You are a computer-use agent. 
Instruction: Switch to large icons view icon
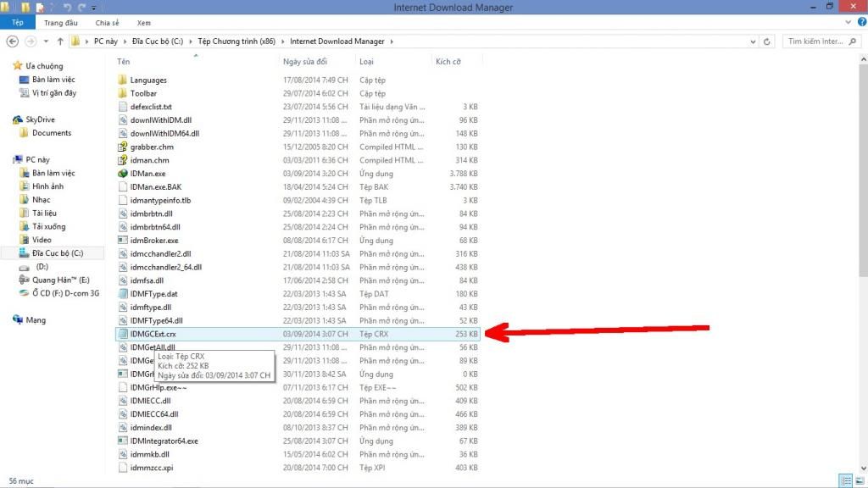tap(860, 481)
